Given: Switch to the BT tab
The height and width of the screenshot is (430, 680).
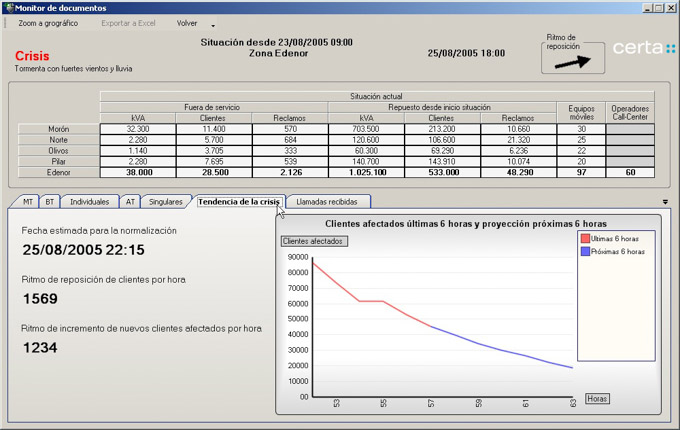Looking at the screenshot, I should (50, 202).
